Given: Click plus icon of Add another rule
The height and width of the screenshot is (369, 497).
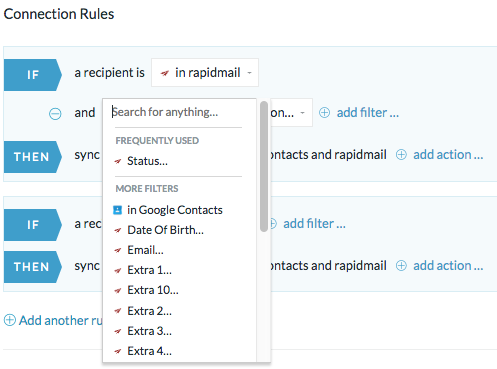Looking at the screenshot, I should pos(10,320).
